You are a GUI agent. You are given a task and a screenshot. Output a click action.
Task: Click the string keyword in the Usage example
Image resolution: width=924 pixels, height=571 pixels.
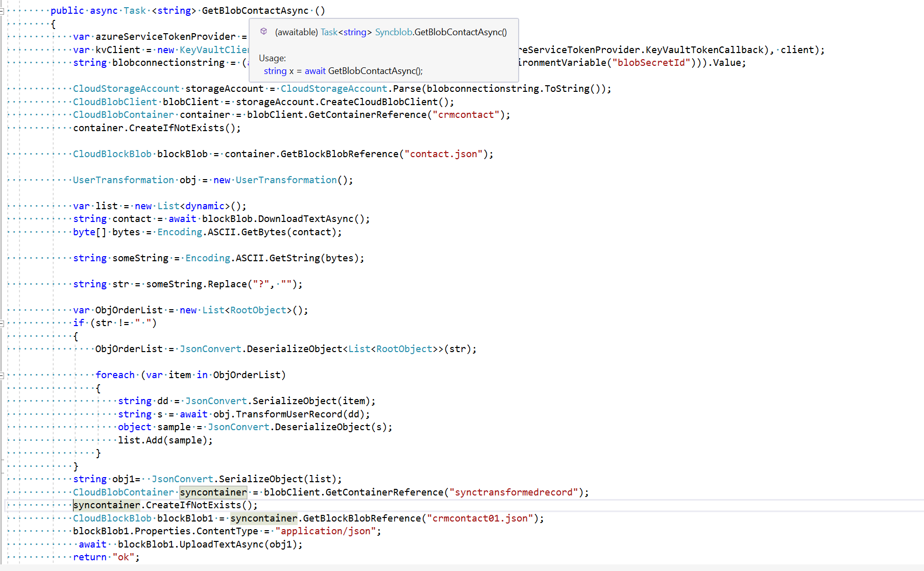tap(275, 70)
